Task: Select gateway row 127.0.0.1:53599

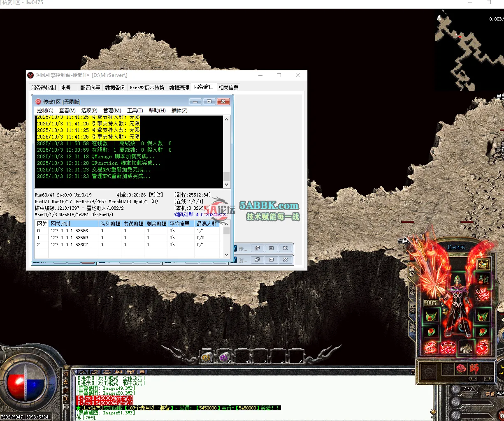Action: coord(69,238)
